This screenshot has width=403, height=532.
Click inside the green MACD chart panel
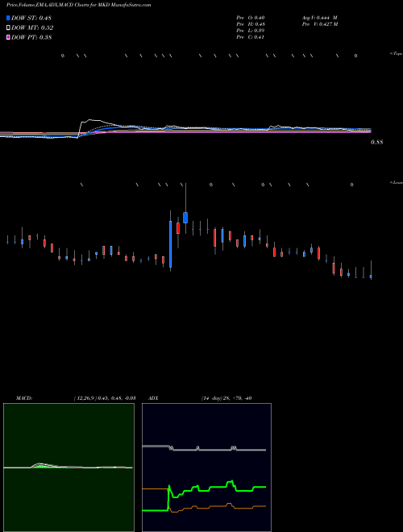69,468
